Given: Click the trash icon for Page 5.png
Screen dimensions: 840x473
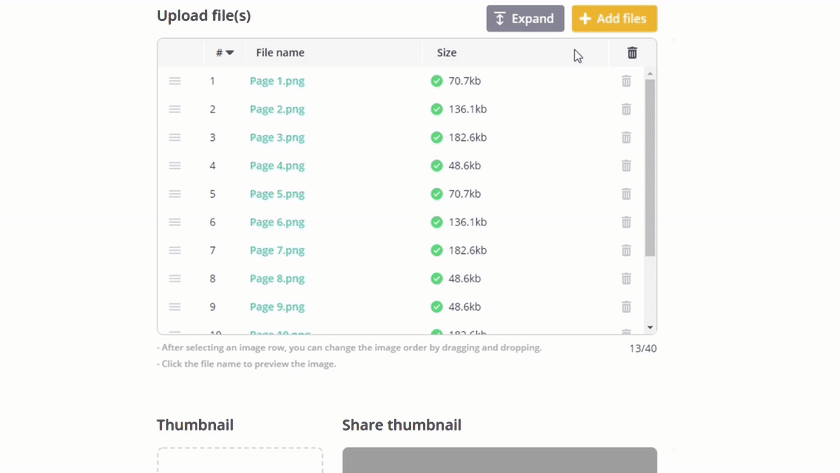Looking at the screenshot, I should tap(626, 194).
